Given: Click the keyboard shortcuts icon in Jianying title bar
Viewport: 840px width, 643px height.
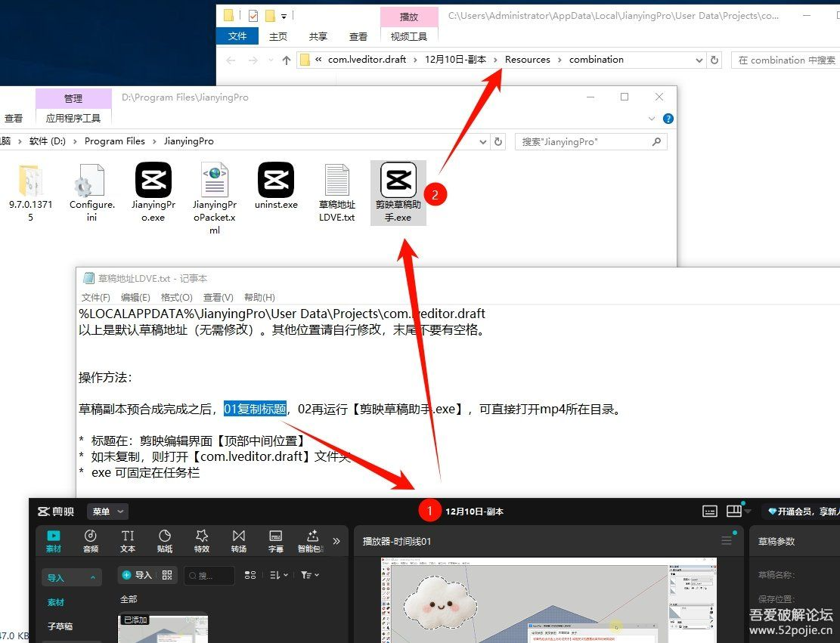Looking at the screenshot, I should pos(709,512).
